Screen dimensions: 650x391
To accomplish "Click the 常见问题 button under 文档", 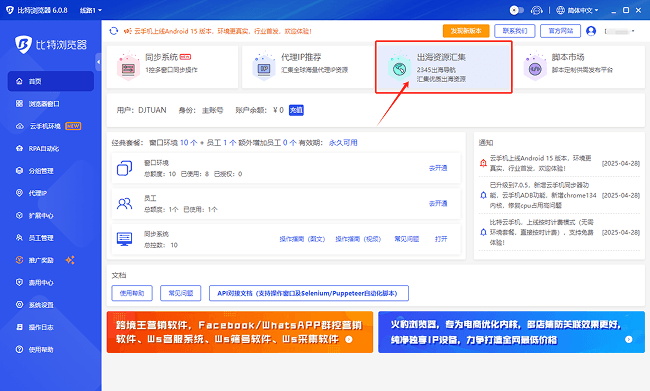I will pyautogui.click(x=181, y=293).
